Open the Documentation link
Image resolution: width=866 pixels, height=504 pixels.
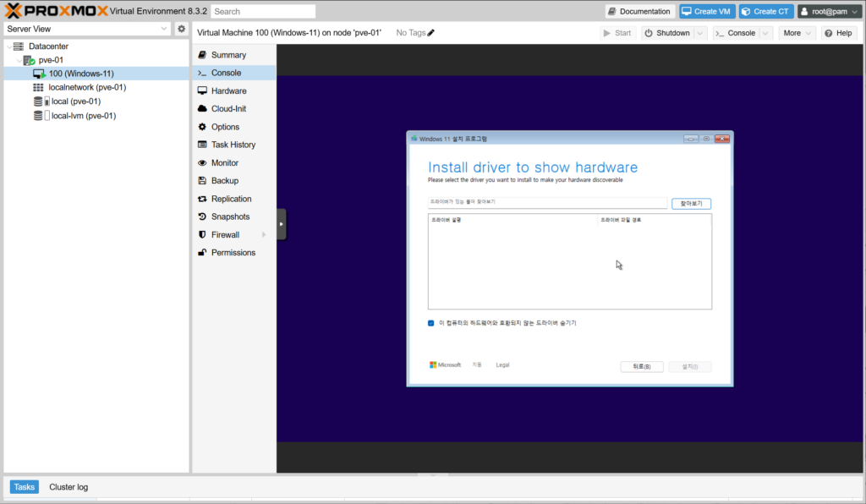(639, 11)
